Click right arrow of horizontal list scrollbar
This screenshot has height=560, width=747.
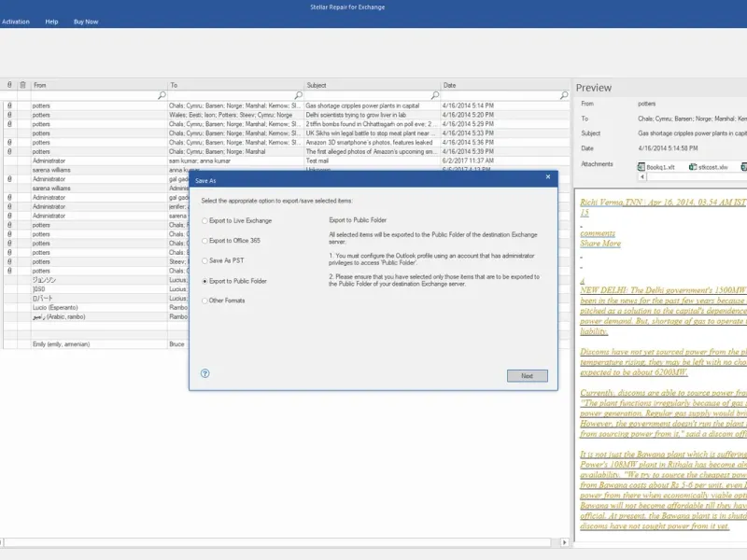click(565, 542)
